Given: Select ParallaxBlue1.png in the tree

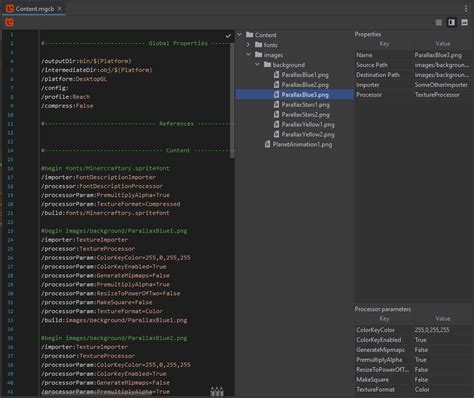Looking at the screenshot, I should (x=305, y=75).
